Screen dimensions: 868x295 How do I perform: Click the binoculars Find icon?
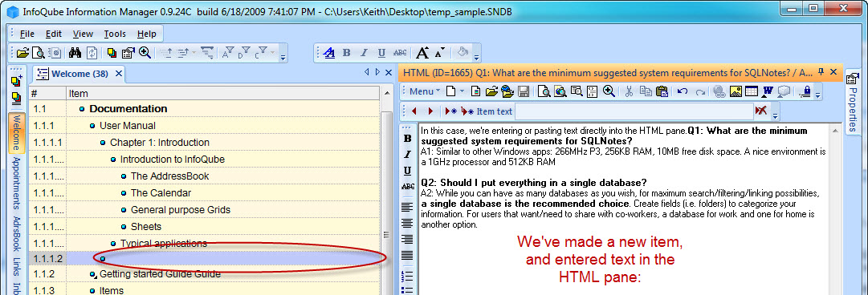pyautogui.click(x=75, y=53)
